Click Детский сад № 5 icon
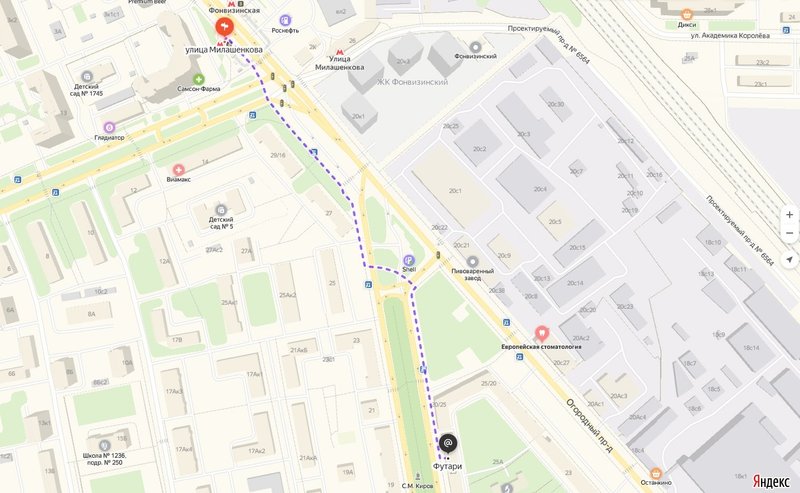 [x=221, y=210]
